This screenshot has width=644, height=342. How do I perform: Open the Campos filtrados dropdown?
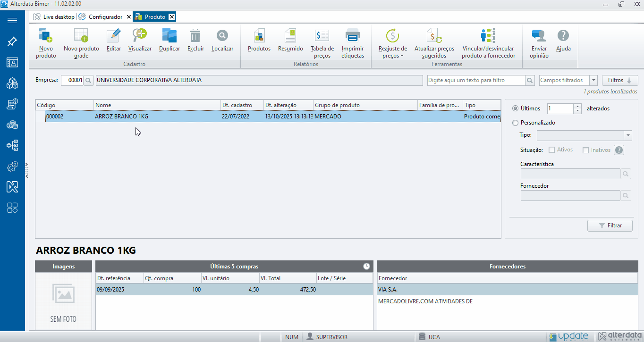coord(593,81)
